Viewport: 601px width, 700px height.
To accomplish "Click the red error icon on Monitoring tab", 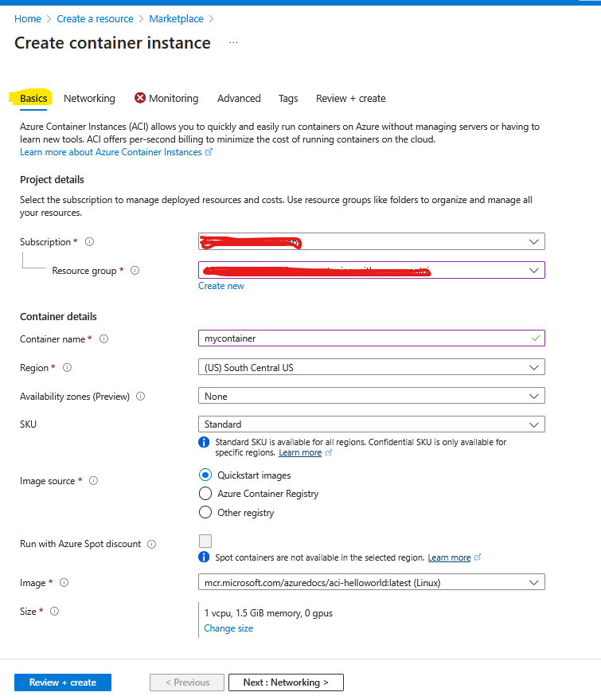I will point(140,98).
